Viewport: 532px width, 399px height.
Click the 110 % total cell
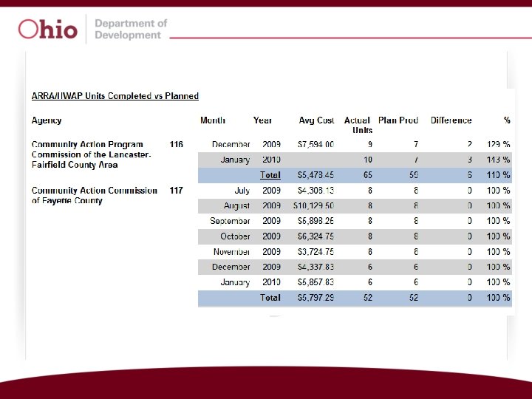[x=498, y=175]
